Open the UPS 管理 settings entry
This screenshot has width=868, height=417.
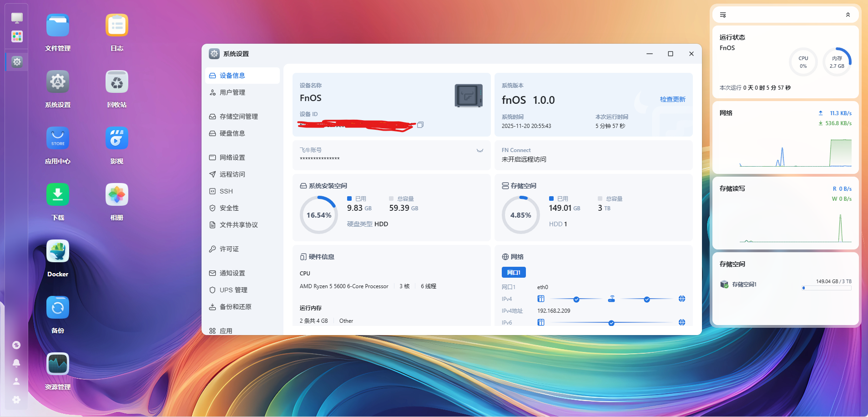click(x=232, y=290)
